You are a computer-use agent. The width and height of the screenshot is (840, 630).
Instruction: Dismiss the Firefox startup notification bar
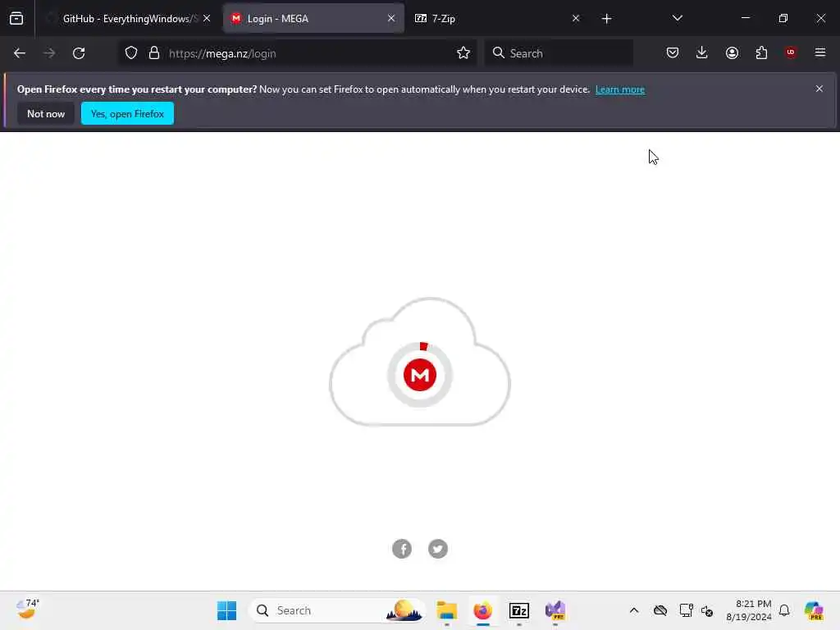(x=819, y=89)
